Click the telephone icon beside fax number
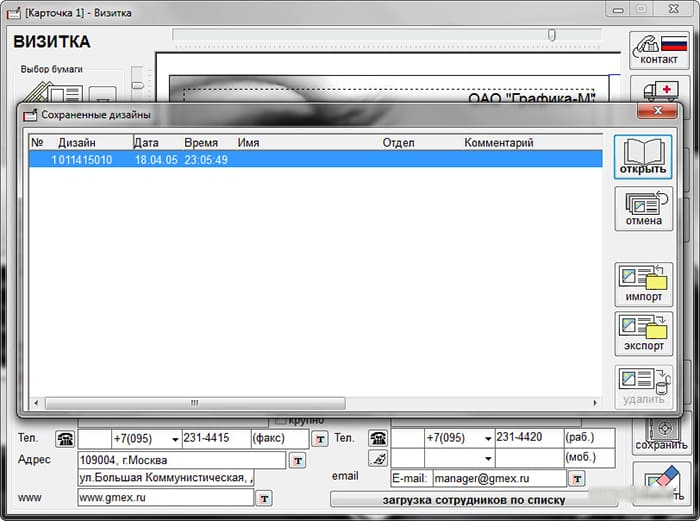Image resolution: width=700 pixels, height=521 pixels. (65, 439)
